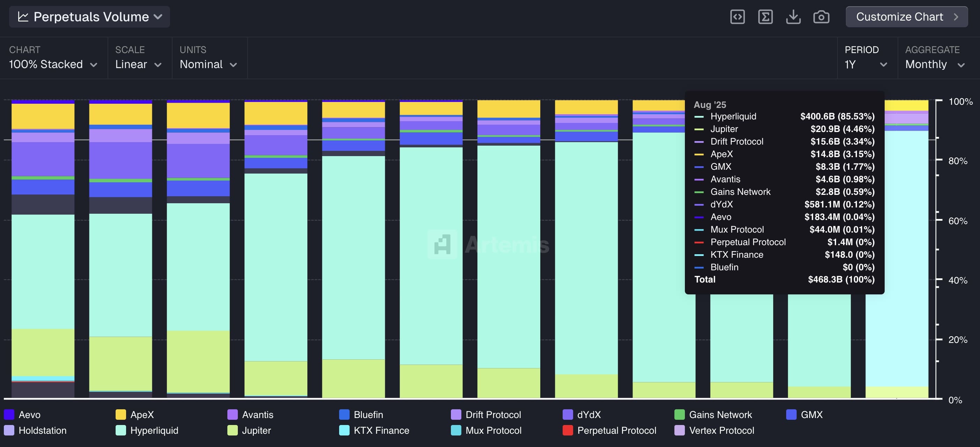Toggle the Gains Network series in legend
This screenshot has width=980, height=447.
pos(713,414)
